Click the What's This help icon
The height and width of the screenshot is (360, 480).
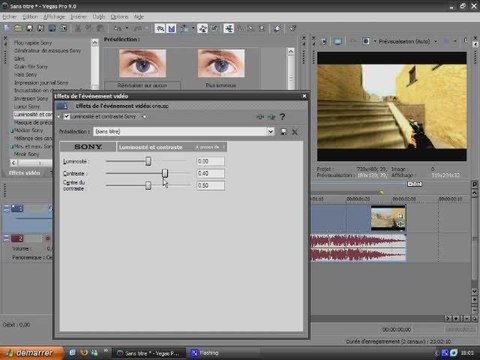pos(292,29)
